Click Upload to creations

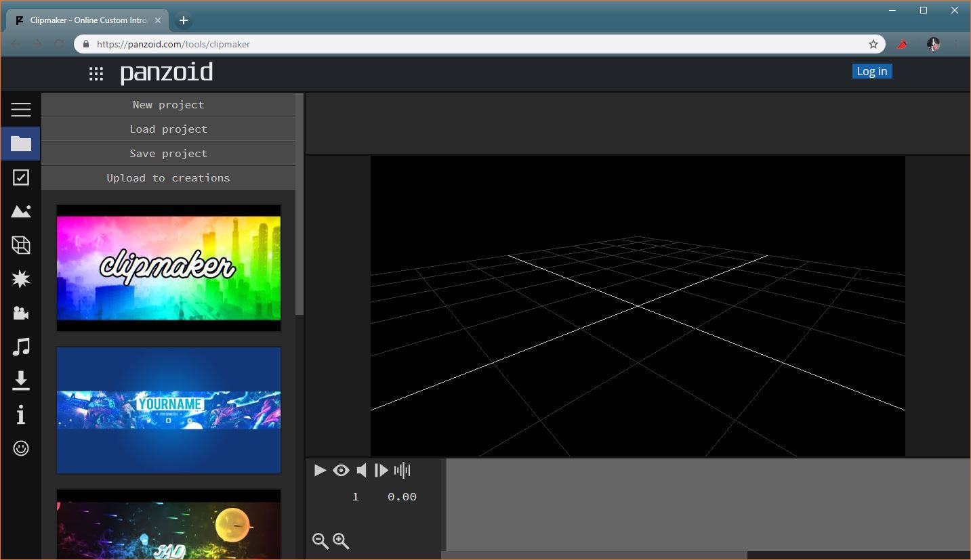tap(168, 177)
